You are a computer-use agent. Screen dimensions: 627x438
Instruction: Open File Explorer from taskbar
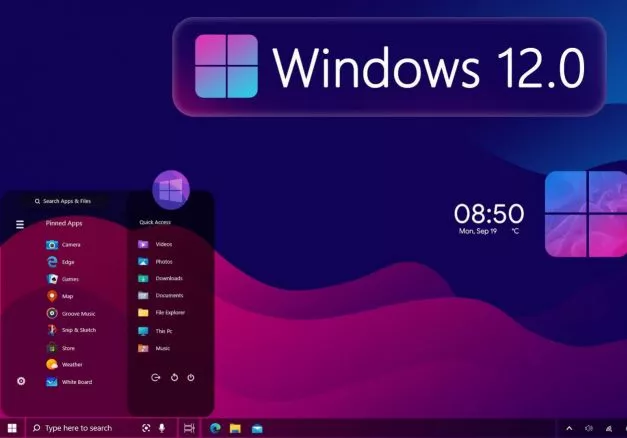pos(236,428)
